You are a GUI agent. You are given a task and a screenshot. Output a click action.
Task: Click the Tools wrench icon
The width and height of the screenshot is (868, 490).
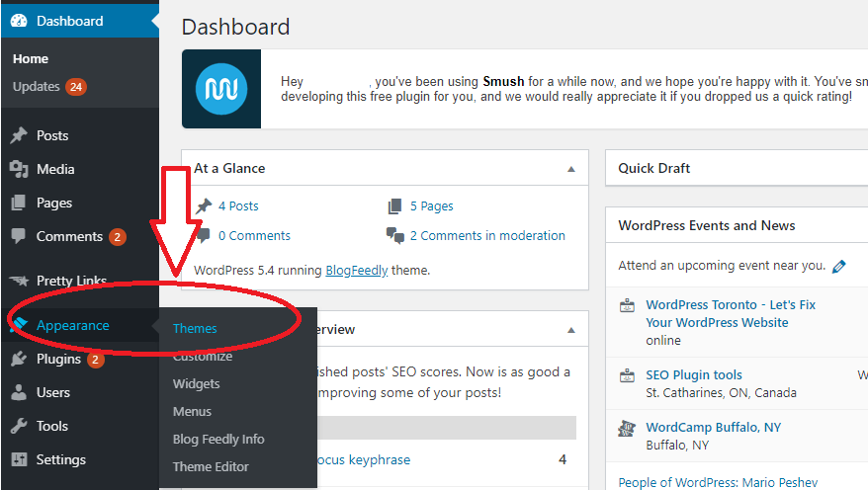(x=19, y=426)
